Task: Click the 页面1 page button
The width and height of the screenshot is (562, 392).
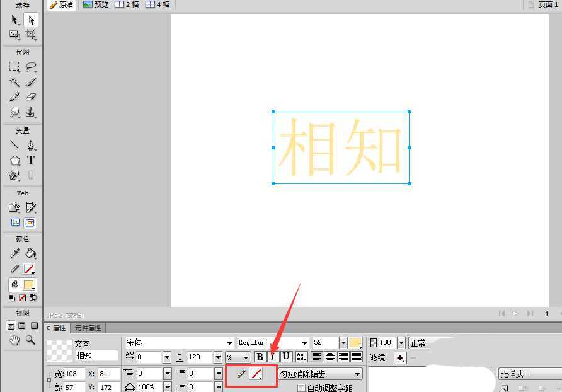Action: tap(546, 4)
